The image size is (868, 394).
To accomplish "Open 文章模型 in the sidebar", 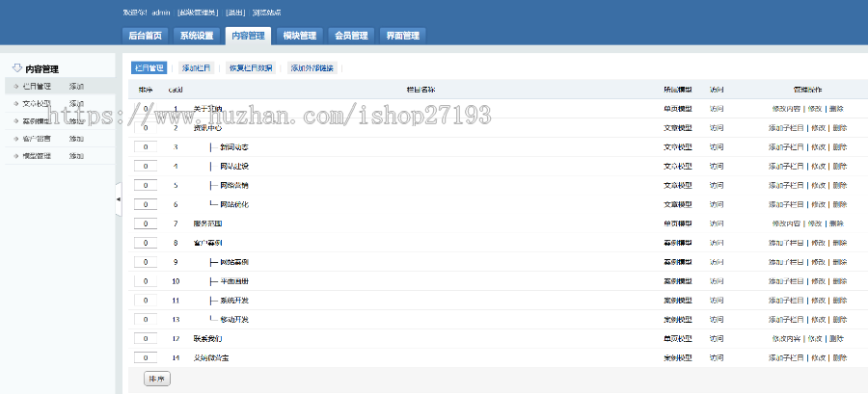I will (37, 104).
